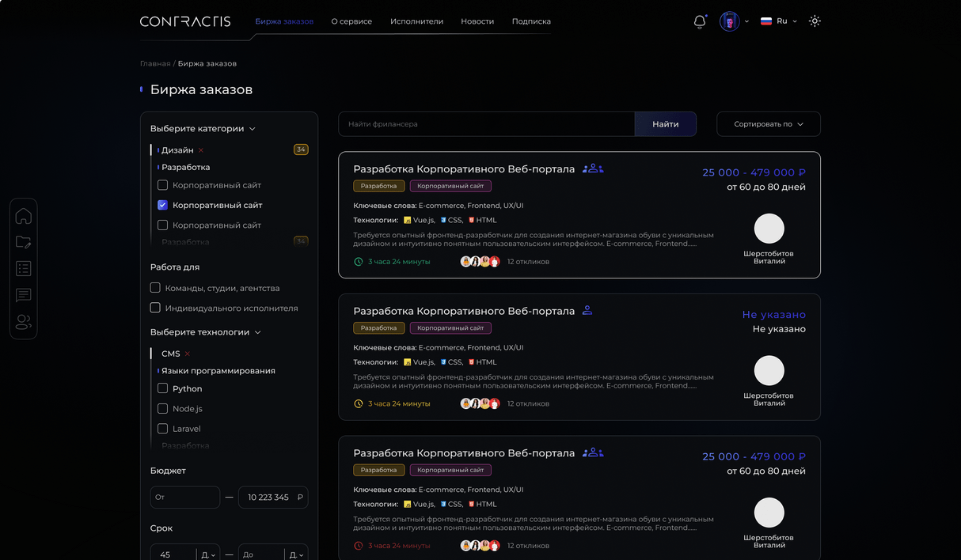Open the notifications bell
961x560 pixels.
699,22
